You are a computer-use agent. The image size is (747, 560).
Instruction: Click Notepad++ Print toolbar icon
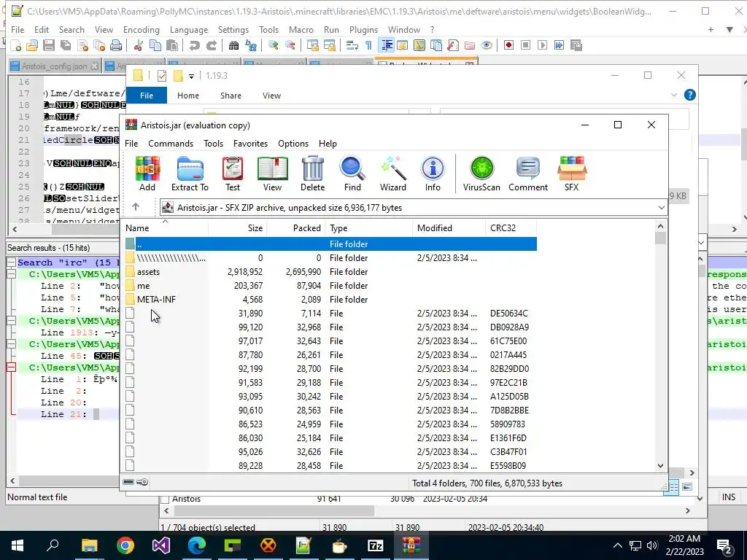(x=116, y=45)
